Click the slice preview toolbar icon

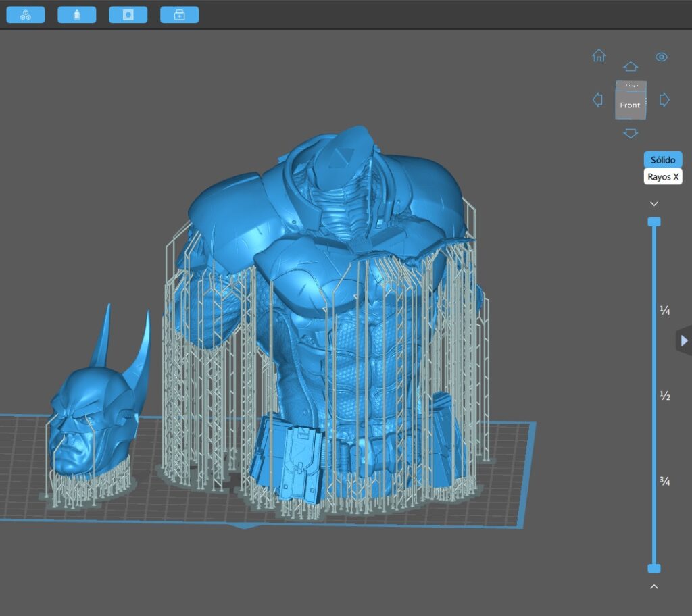128,14
